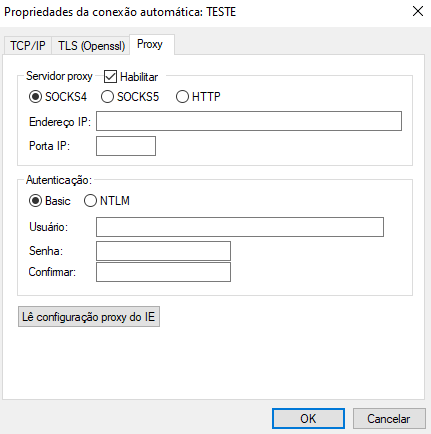Screen dimensions: 431x434
Task: Select the Proxy tab
Action: [152, 44]
